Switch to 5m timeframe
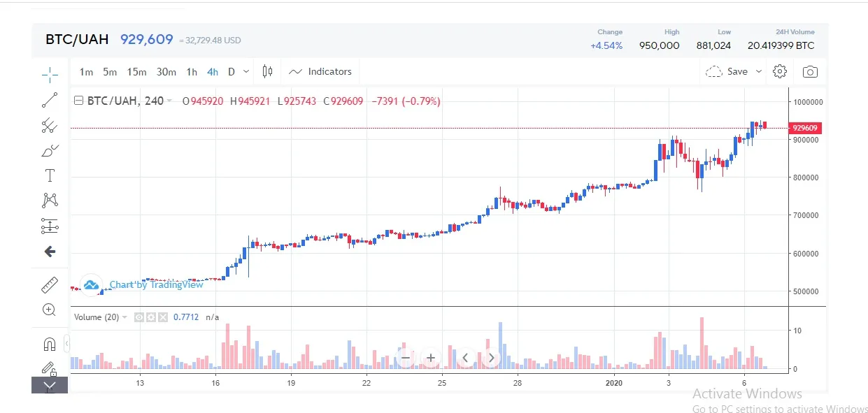Image resolution: width=868 pixels, height=413 pixels. point(110,72)
